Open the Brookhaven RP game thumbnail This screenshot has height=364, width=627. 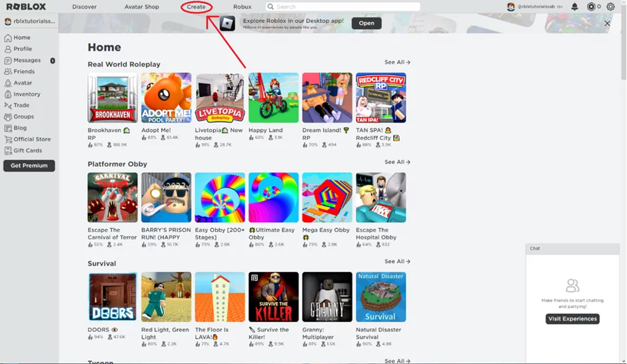(113, 98)
